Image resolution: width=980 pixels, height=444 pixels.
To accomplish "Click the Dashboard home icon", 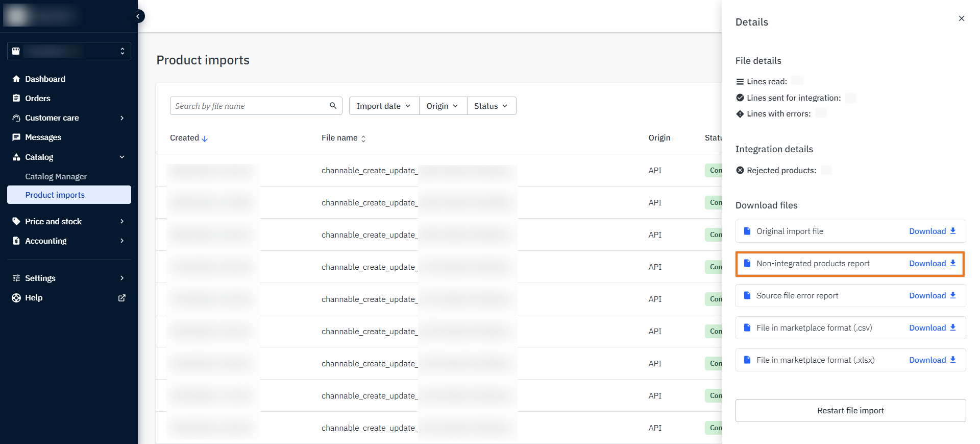I will [16, 79].
